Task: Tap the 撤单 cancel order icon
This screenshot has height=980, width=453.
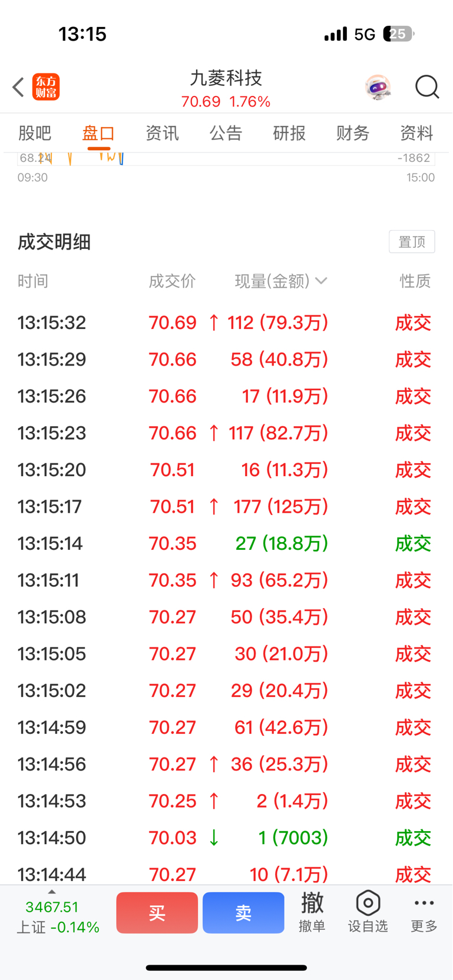Action: (x=312, y=912)
